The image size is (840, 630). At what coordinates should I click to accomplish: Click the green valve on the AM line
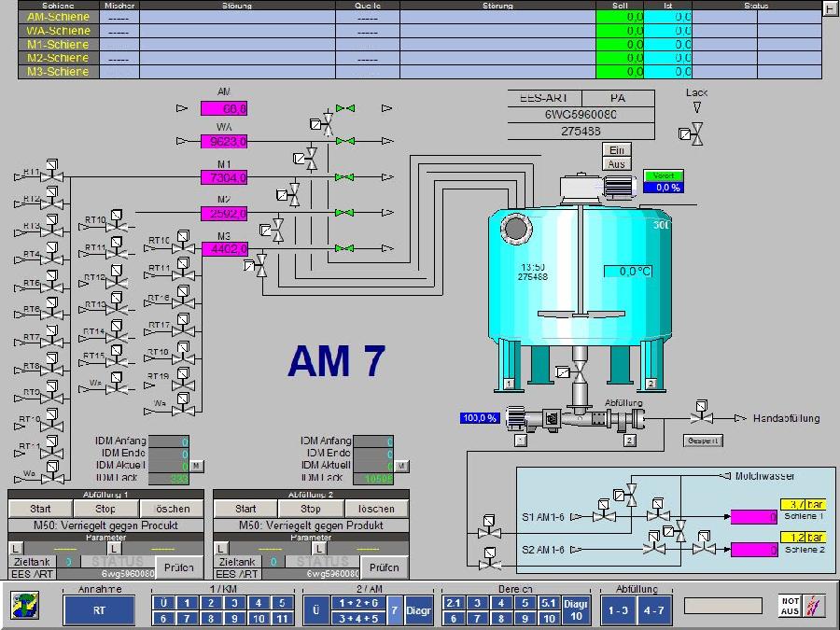point(345,108)
